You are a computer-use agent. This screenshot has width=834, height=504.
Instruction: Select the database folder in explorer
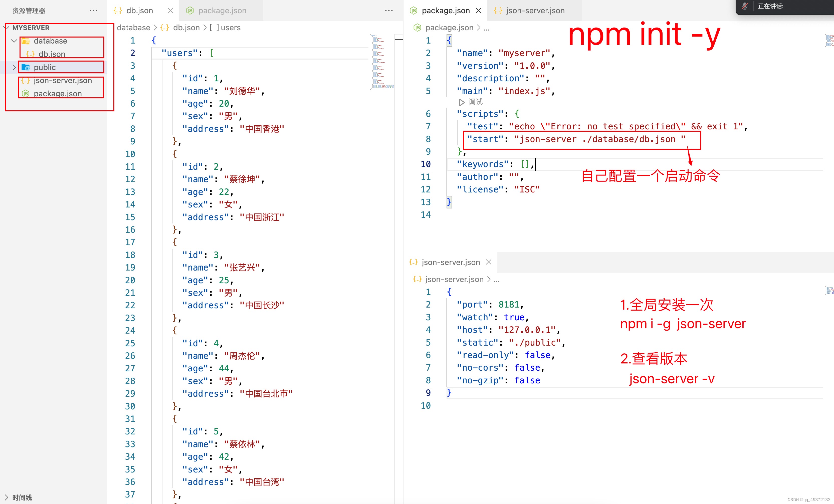coord(50,41)
